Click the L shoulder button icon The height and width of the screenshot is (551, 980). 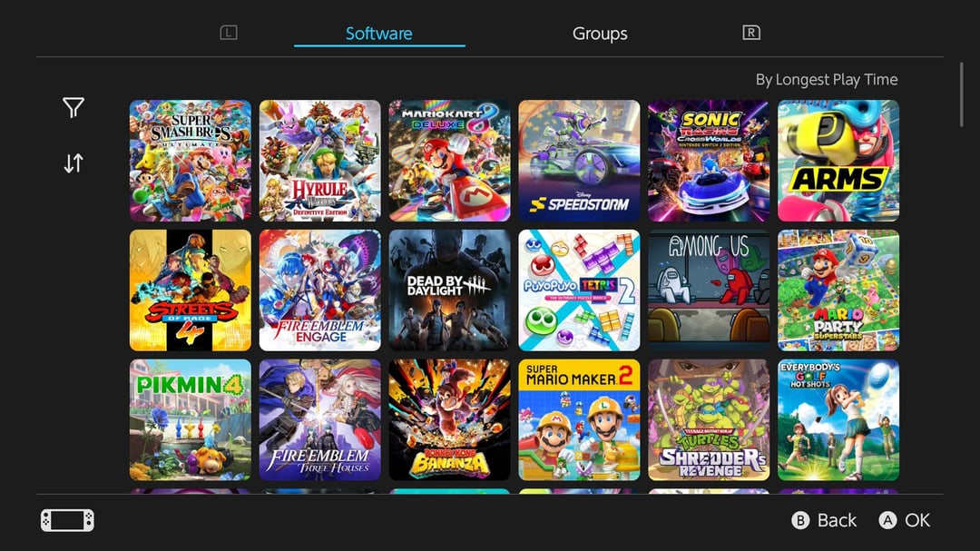tap(229, 33)
